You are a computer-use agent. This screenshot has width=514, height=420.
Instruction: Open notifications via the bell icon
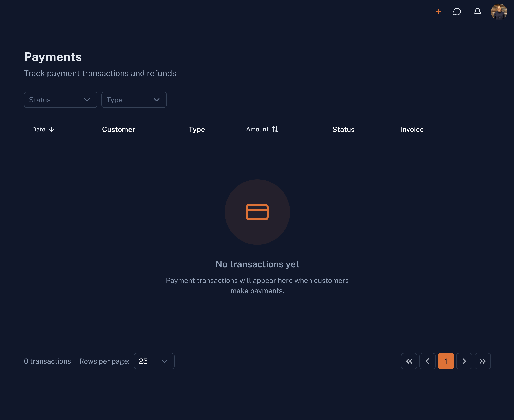pos(477,12)
